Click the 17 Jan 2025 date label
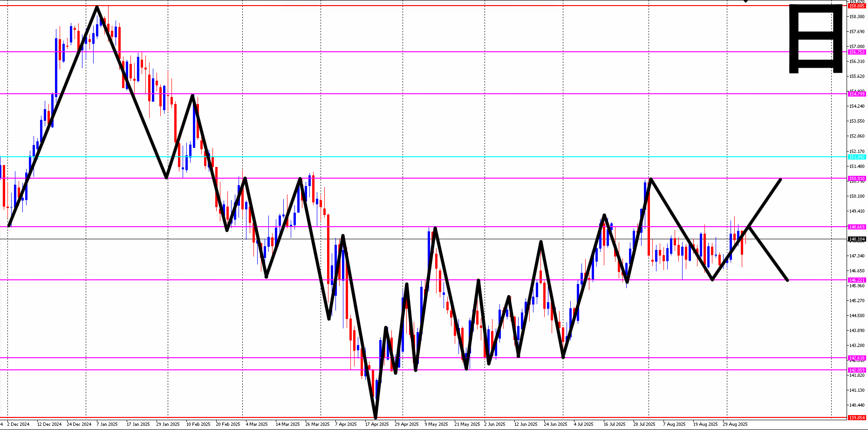 pos(138,424)
